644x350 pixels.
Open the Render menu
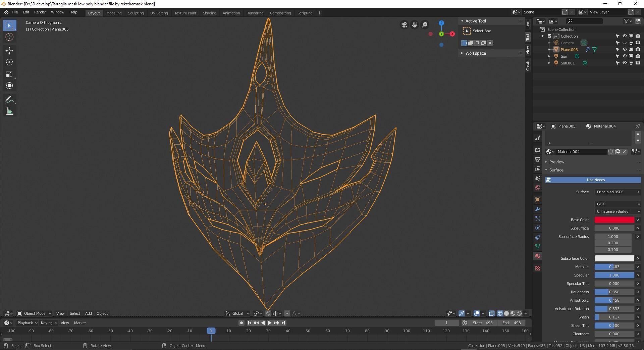pos(40,12)
